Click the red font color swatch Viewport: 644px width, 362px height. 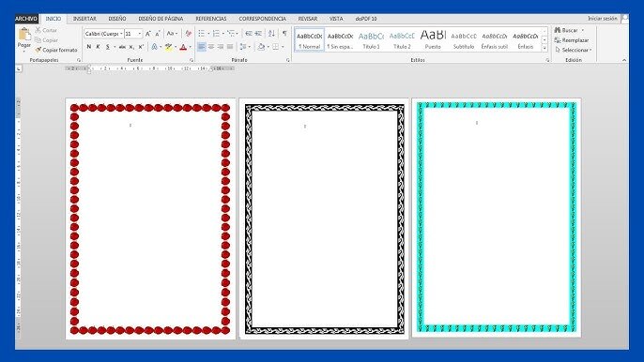[x=183, y=47]
